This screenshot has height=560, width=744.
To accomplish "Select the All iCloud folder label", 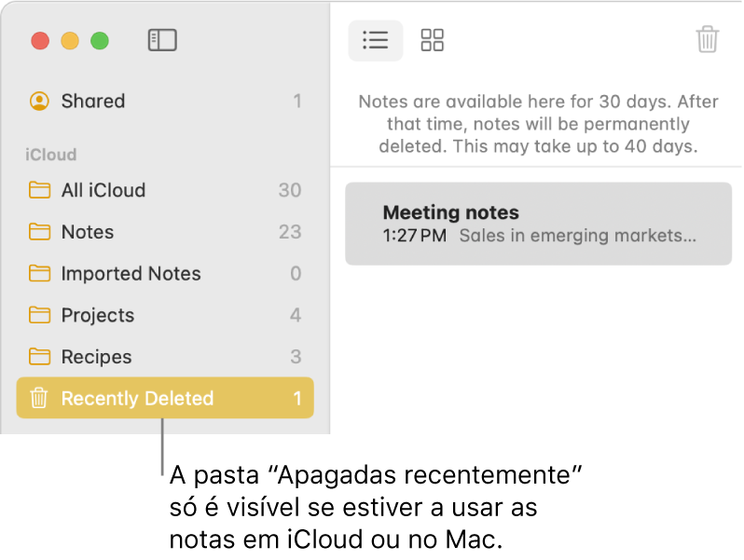I will click(x=103, y=190).
